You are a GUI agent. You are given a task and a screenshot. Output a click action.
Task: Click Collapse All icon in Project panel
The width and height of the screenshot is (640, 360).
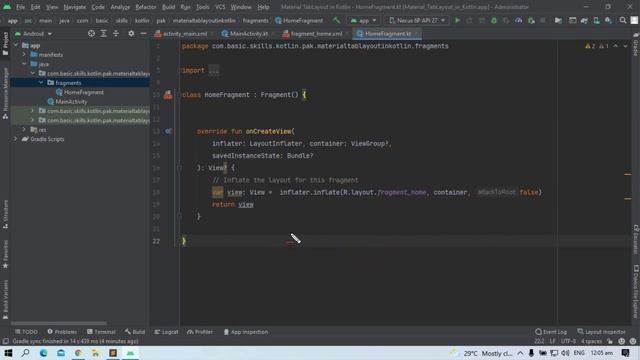point(116,33)
